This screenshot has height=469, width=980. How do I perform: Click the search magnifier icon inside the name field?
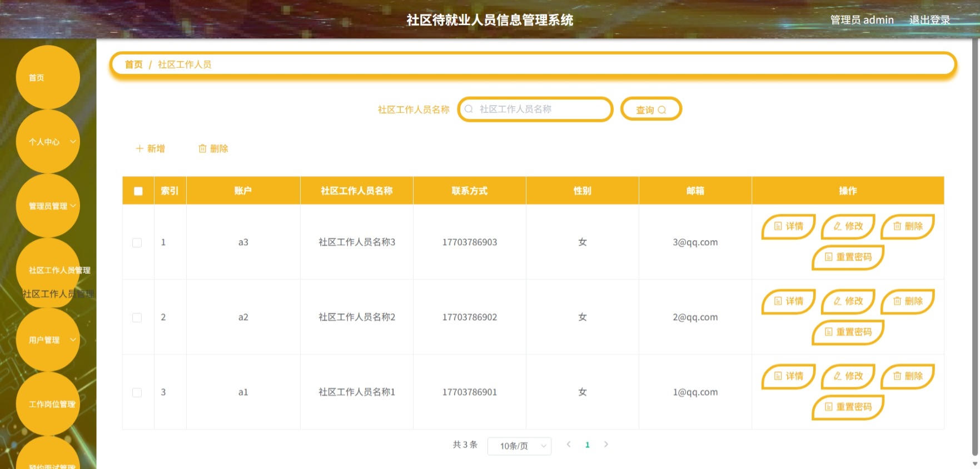tap(469, 109)
